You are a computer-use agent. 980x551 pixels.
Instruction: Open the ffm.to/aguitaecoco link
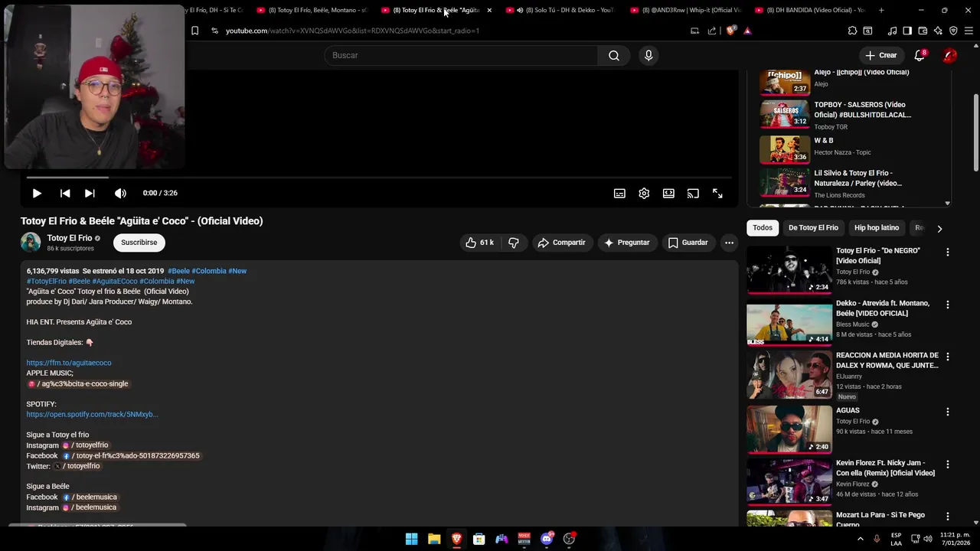(x=69, y=363)
